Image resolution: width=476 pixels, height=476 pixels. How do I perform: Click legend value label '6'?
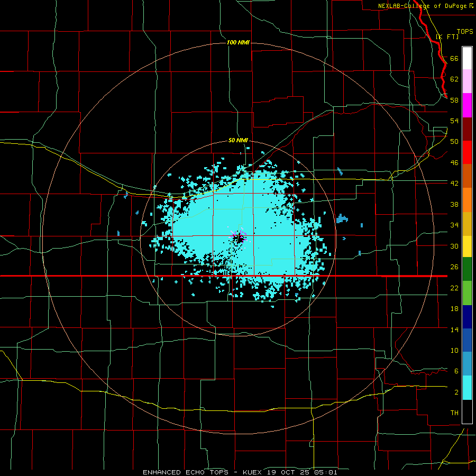tap(456, 371)
